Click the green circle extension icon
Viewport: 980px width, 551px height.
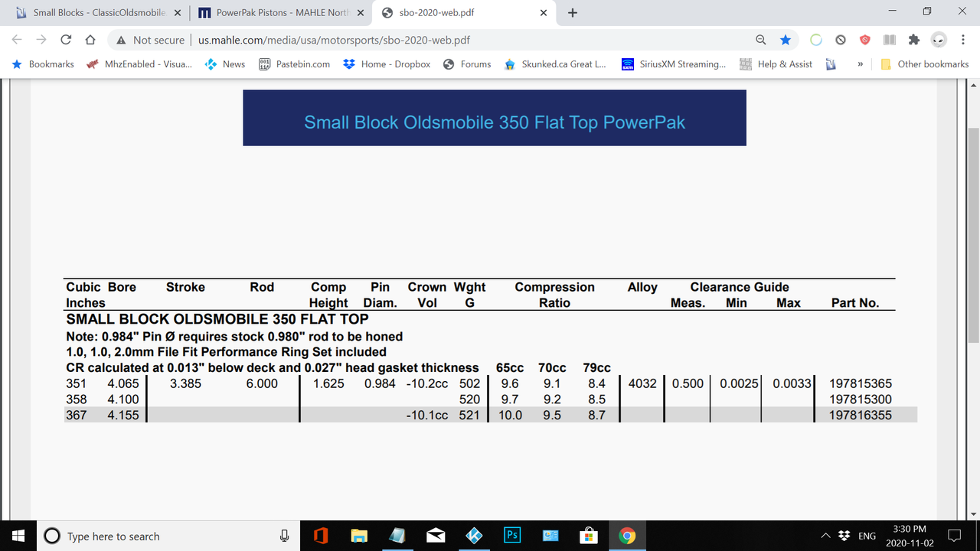pyautogui.click(x=815, y=40)
